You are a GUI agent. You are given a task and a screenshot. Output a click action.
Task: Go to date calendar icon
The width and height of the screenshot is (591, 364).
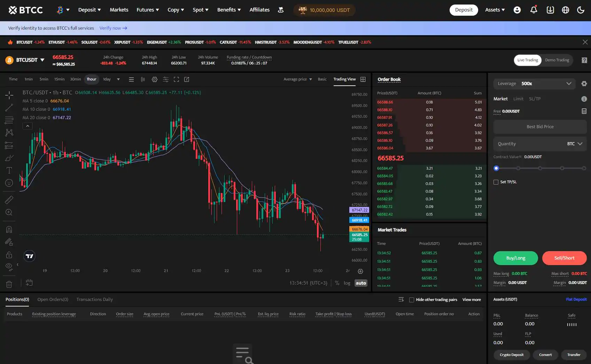tap(29, 283)
